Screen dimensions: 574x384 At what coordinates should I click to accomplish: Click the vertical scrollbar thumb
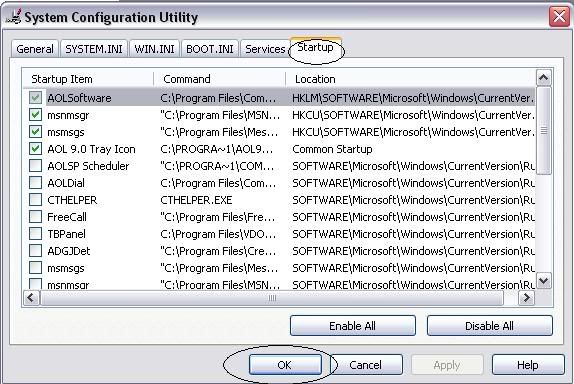544,130
